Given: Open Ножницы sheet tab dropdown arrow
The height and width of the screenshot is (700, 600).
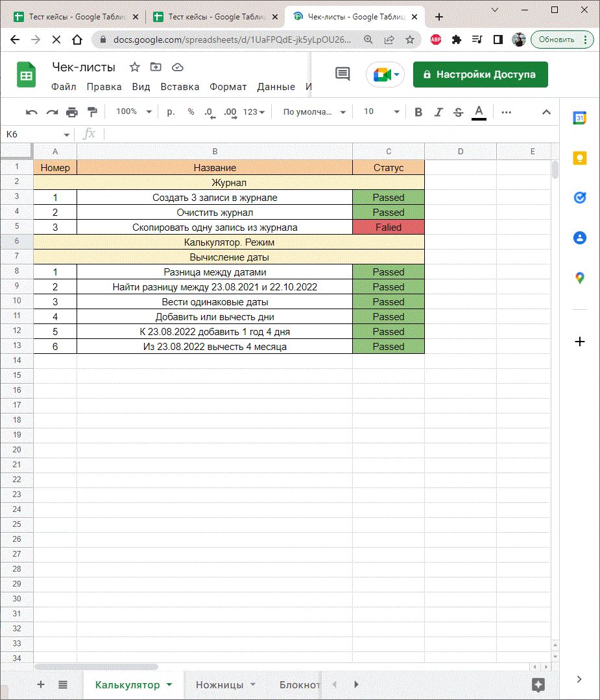Looking at the screenshot, I should (x=253, y=684).
